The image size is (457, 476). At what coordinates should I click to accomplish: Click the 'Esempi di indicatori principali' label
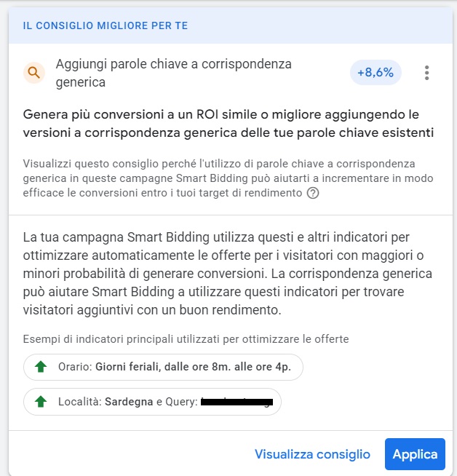186,339
